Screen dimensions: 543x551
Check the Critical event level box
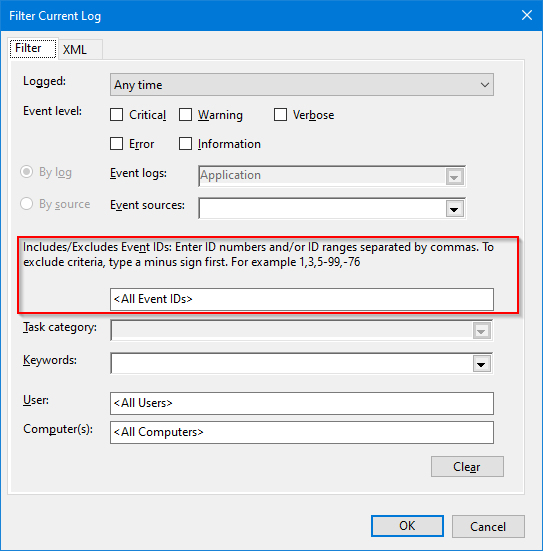point(116,115)
